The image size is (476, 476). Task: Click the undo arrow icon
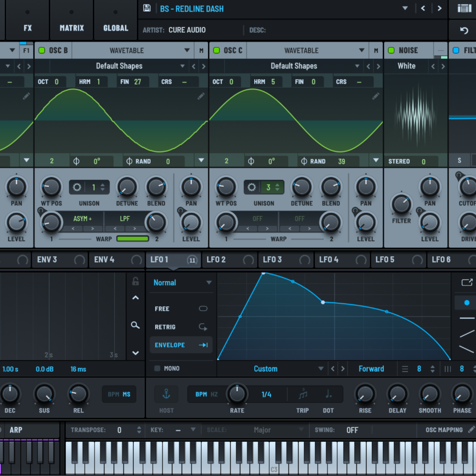pos(464,30)
